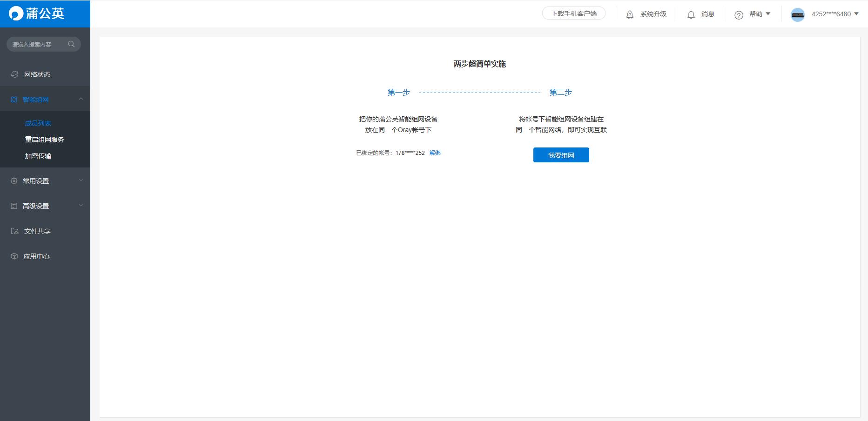Click the 常用设置 gear icon
The height and width of the screenshot is (421, 868).
(14, 180)
